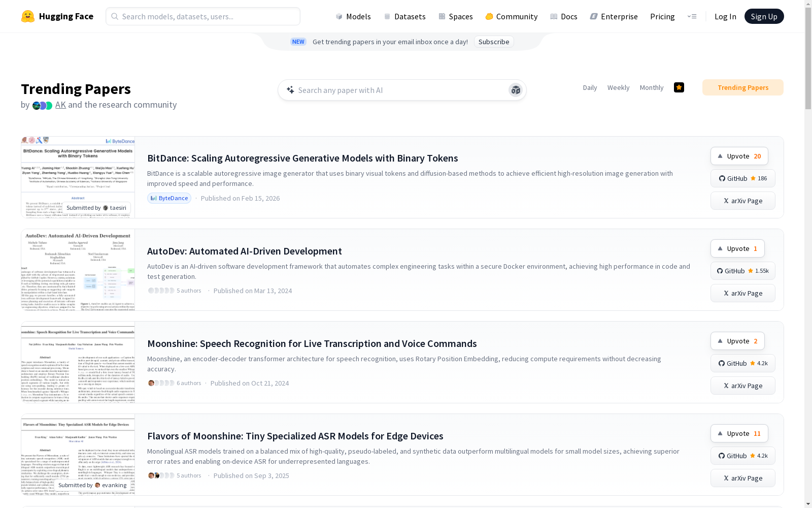Open Models page from navigation
Image resolution: width=812 pixels, height=508 pixels.
pos(353,16)
